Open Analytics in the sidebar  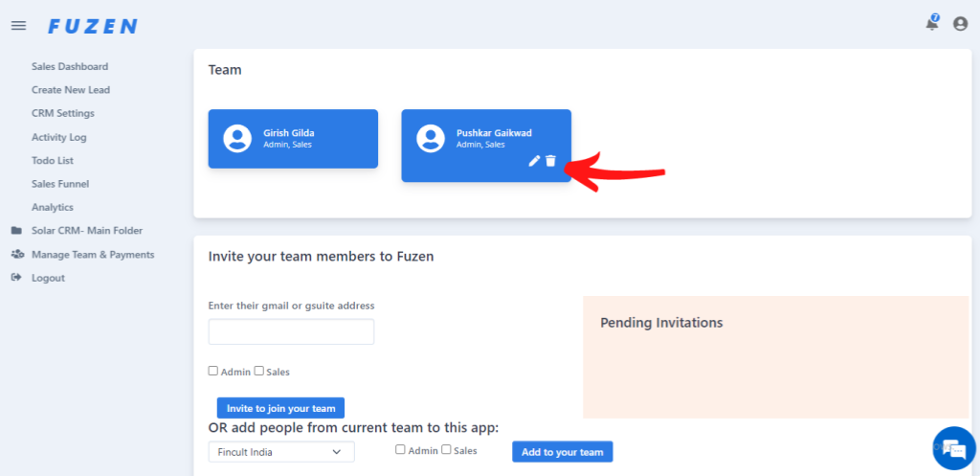tap(53, 207)
